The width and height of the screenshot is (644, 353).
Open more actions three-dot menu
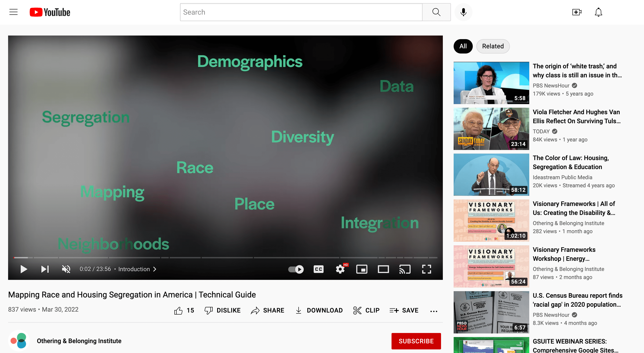coord(434,311)
